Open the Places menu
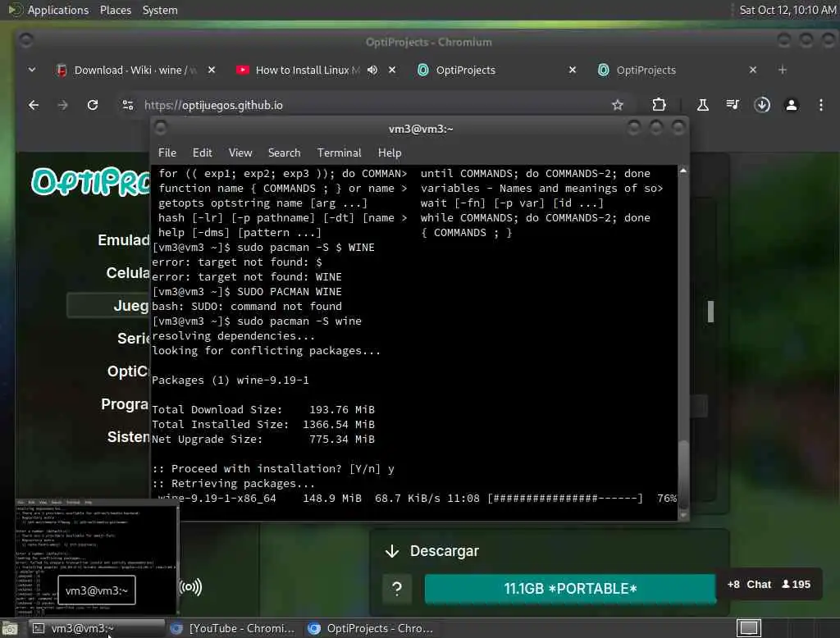Viewport: 840px width, 638px height. pyautogui.click(x=116, y=10)
